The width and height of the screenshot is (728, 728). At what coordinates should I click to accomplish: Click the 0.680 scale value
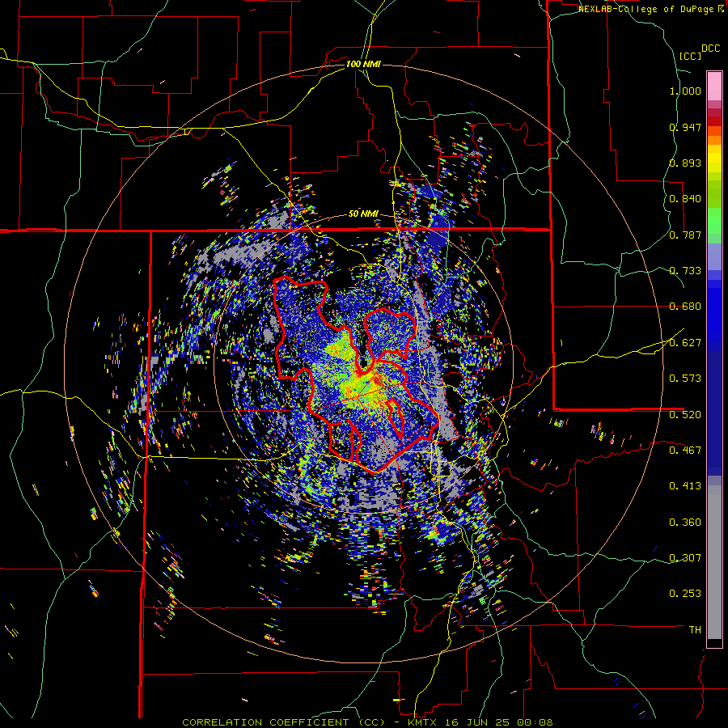click(685, 307)
